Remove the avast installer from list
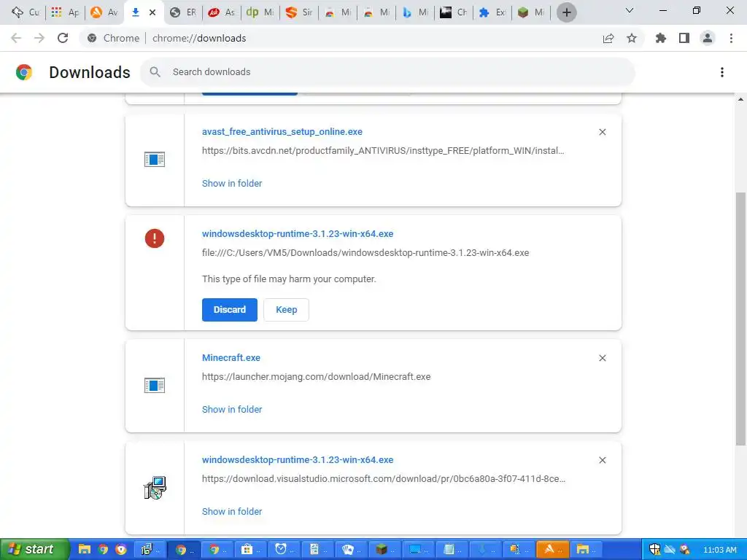This screenshot has width=747, height=560. (602, 132)
